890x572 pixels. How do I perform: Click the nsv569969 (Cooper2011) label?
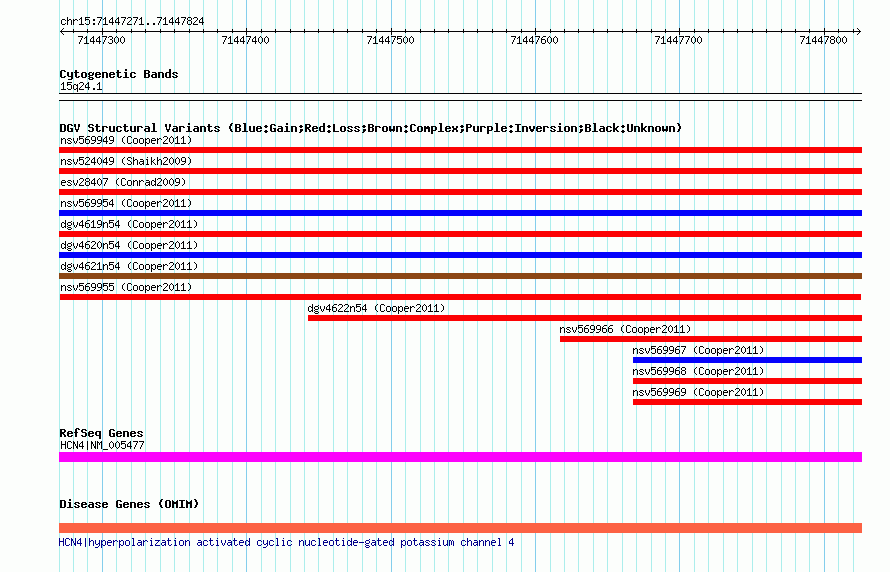tap(698, 392)
